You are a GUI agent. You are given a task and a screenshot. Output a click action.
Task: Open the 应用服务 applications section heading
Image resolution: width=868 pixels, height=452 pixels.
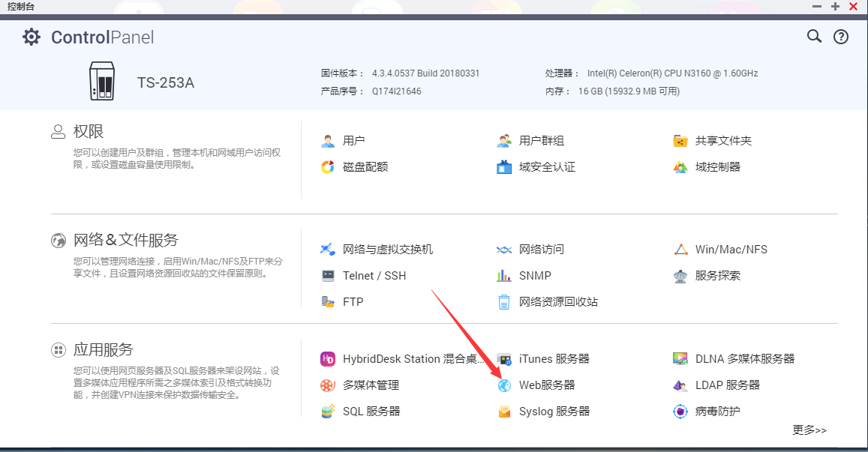coord(104,349)
